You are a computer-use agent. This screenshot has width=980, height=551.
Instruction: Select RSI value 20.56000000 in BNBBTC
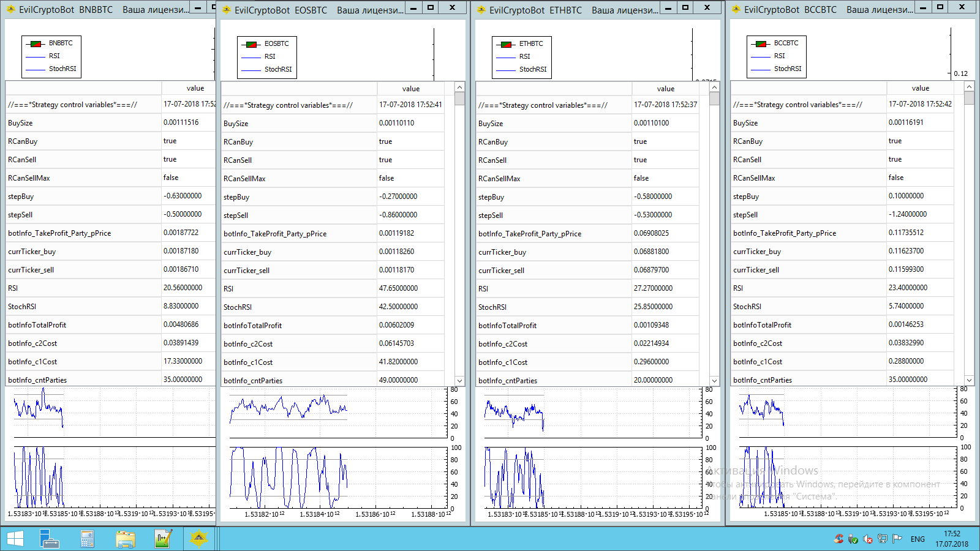tap(183, 288)
